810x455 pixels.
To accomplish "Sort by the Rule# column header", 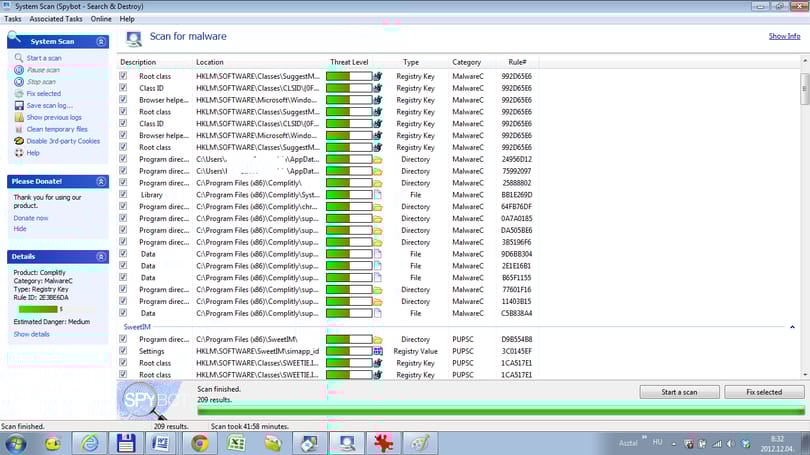I will pyautogui.click(x=517, y=62).
